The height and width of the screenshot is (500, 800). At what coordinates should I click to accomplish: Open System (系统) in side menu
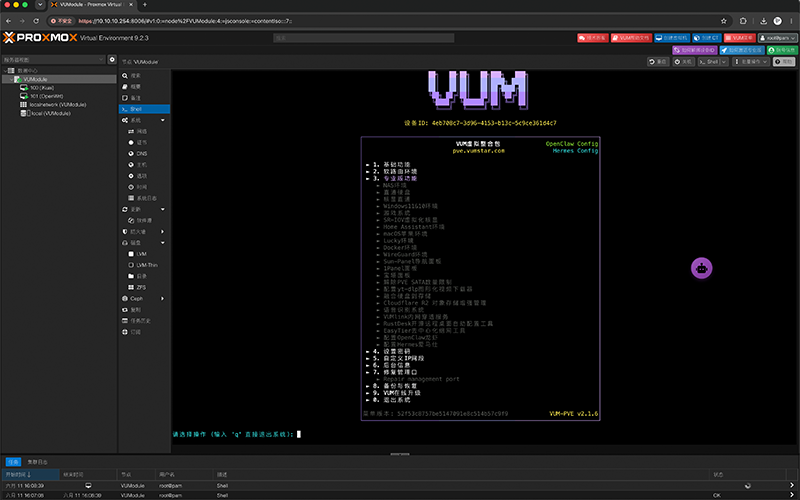pos(136,120)
